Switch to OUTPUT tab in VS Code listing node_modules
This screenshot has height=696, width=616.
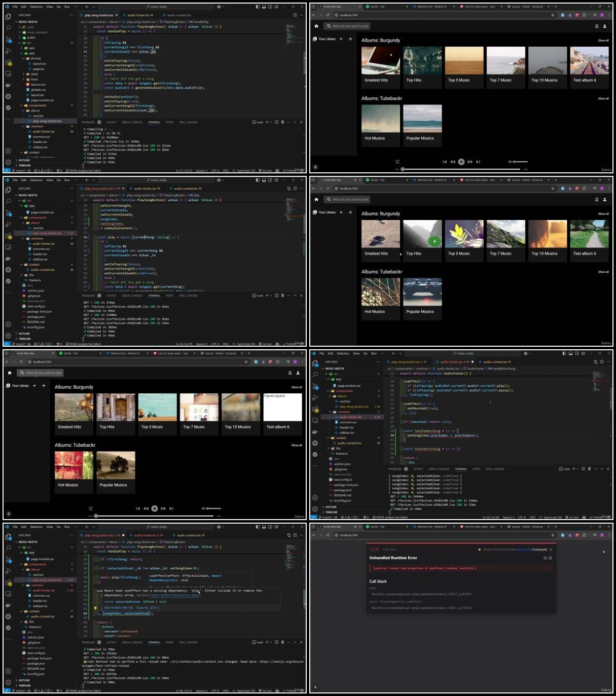[112, 122]
